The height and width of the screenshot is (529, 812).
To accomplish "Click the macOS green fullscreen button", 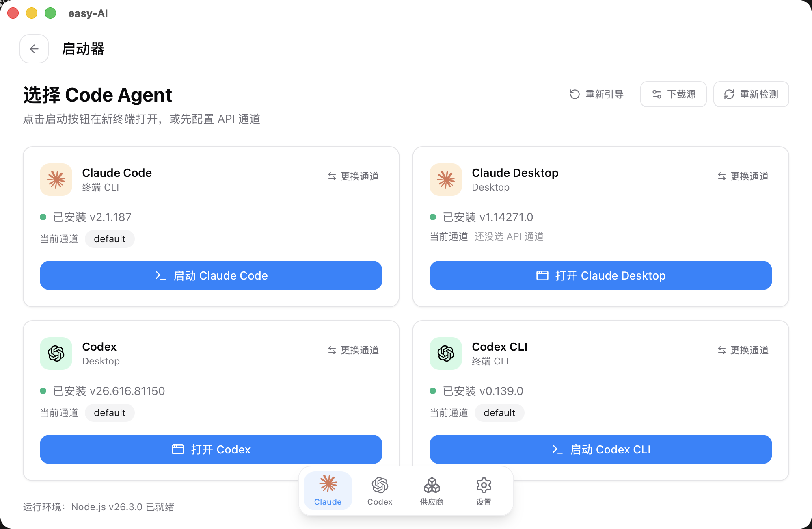I will [50, 13].
